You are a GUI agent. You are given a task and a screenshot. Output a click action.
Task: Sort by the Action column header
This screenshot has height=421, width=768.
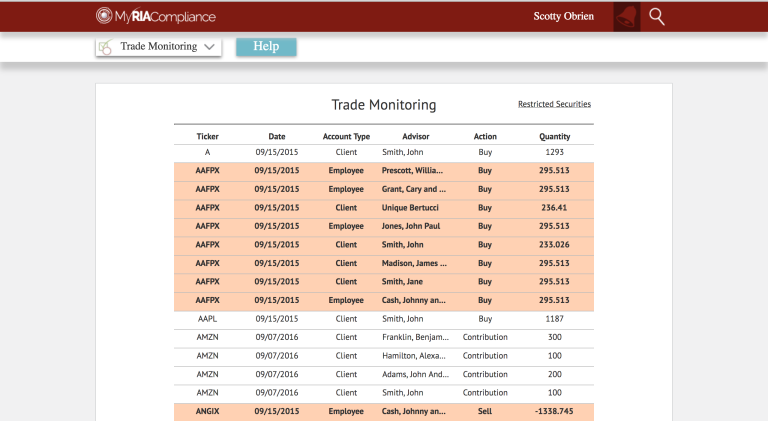click(485, 136)
